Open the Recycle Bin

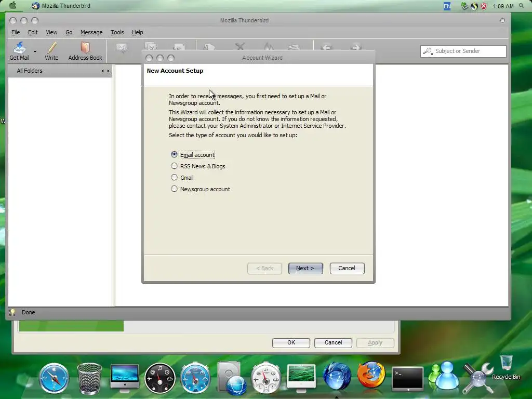point(506,366)
